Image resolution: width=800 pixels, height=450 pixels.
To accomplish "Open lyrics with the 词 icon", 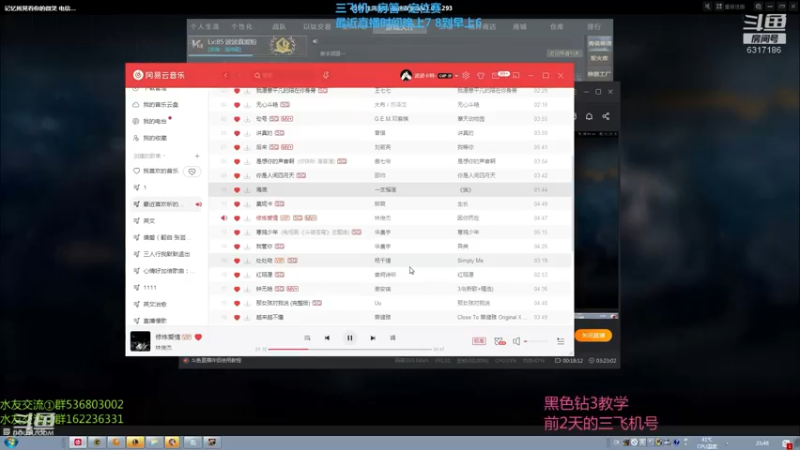I will (x=393, y=338).
